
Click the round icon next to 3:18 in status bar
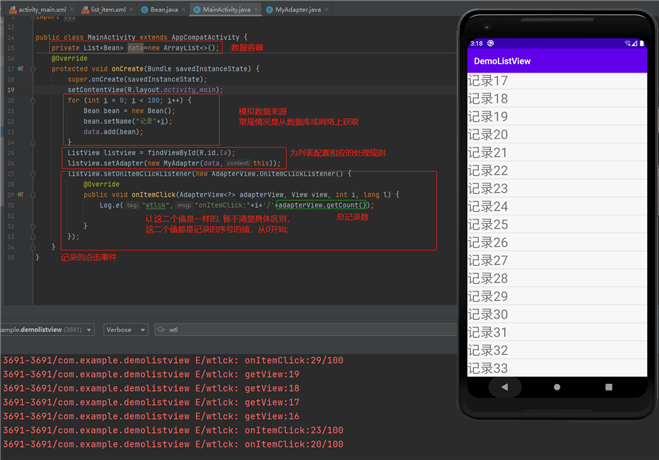pyautogui.click(x=490, y=43)
